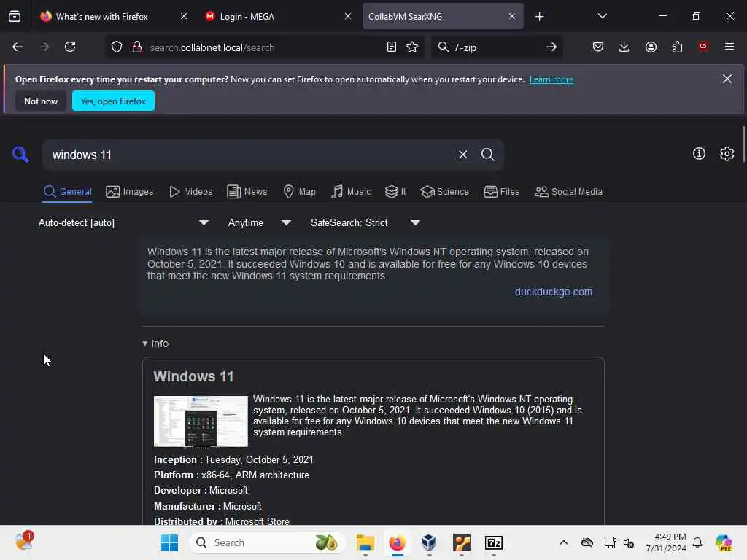747x560 pixels.
Task: Open Auto-detect language dropdown
Action: tap(124, 223)
